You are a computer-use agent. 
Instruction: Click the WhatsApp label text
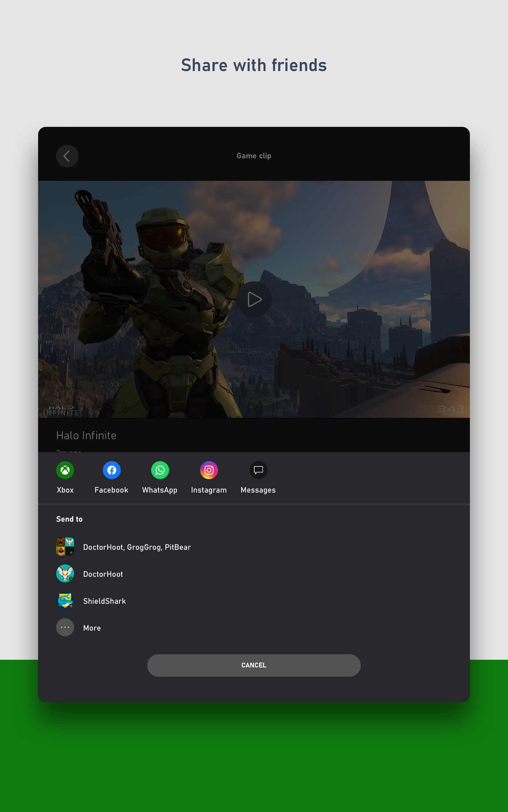click(x=160, y=490)
